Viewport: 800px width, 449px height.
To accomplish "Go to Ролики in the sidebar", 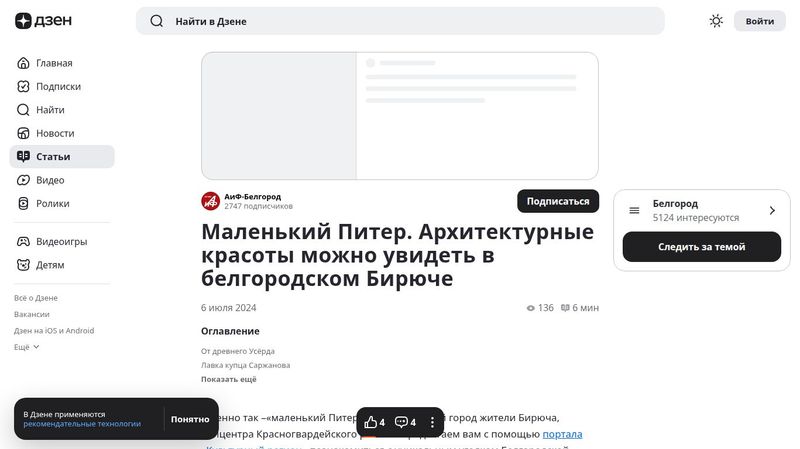I will click(x=52, y=203).
